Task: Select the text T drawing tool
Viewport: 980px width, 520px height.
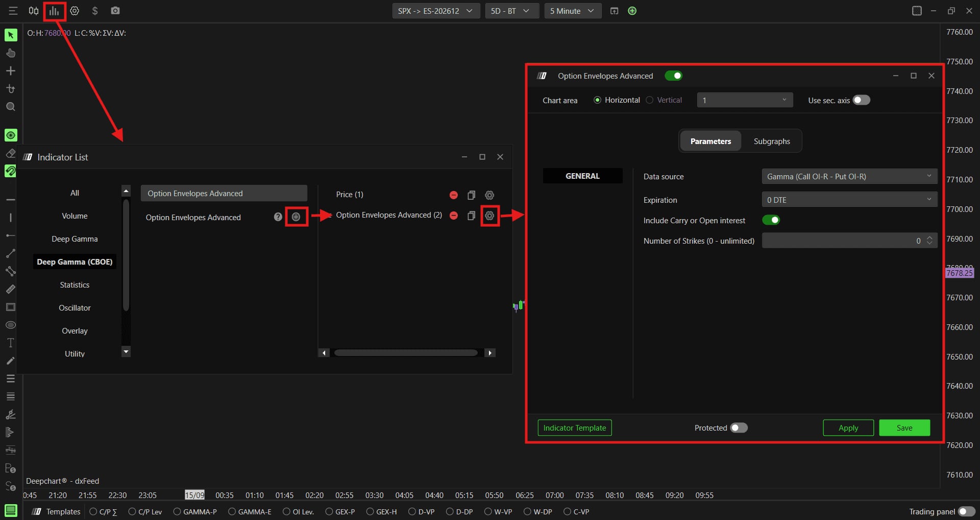Action: click(11, 343)
